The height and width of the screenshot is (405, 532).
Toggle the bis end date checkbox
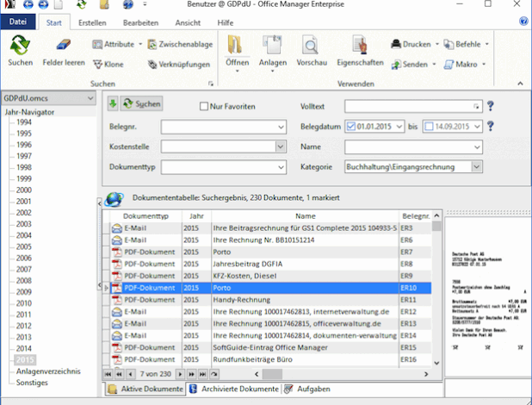point(428,127)
